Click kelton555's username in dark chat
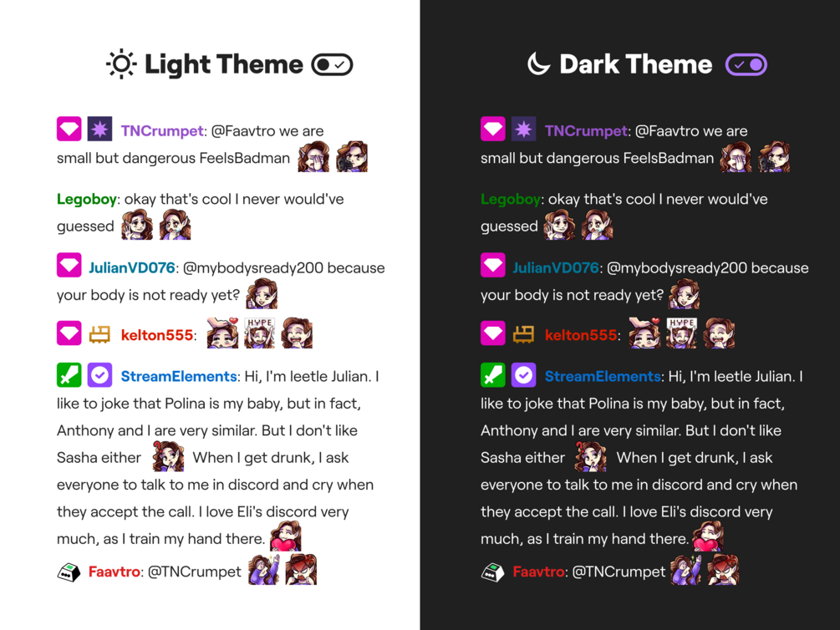The image size is (840, 630). (581, 335)
